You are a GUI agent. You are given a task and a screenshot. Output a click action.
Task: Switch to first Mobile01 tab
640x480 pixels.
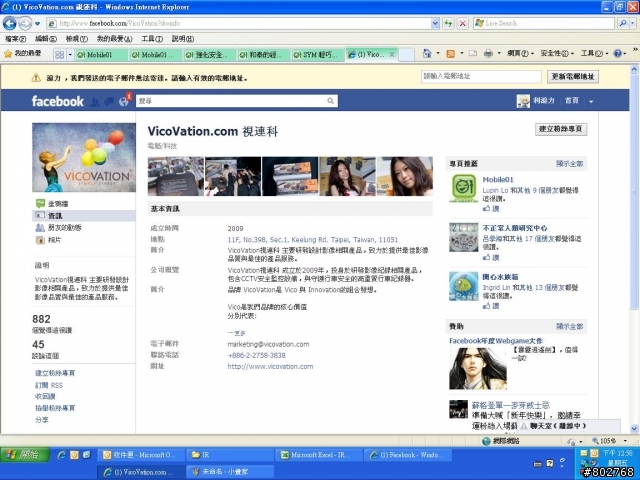(101, 54)
